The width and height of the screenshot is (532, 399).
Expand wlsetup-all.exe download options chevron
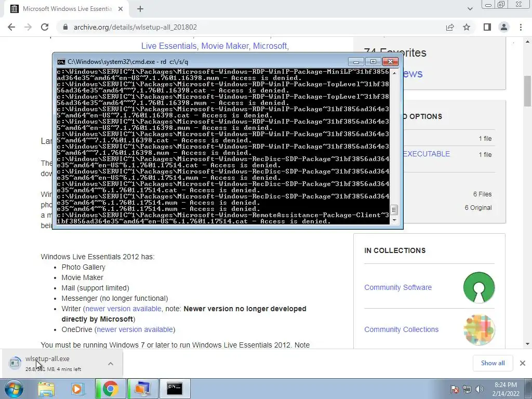coord(111,363)
